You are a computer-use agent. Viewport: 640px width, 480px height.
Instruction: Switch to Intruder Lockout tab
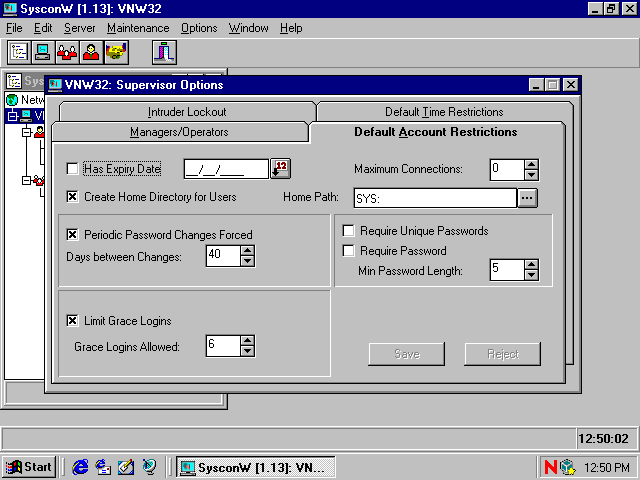187,111
